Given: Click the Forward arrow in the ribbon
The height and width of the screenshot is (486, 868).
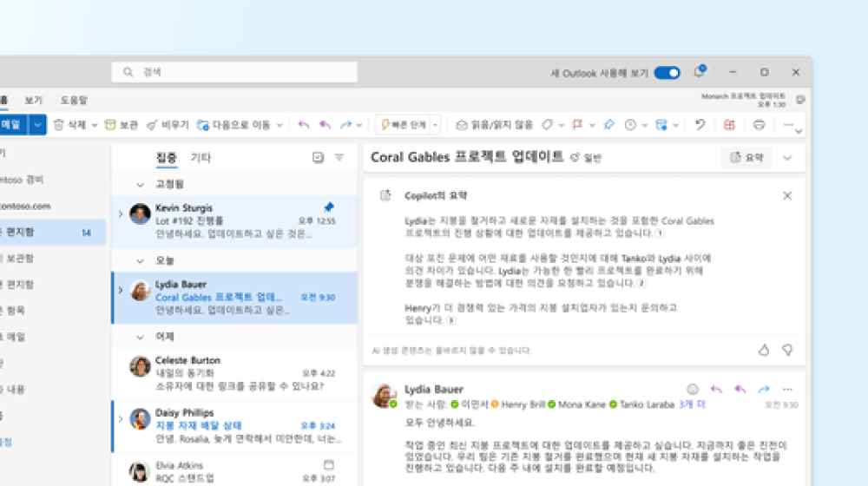Looking at the screenshot, I should point(346,125).
